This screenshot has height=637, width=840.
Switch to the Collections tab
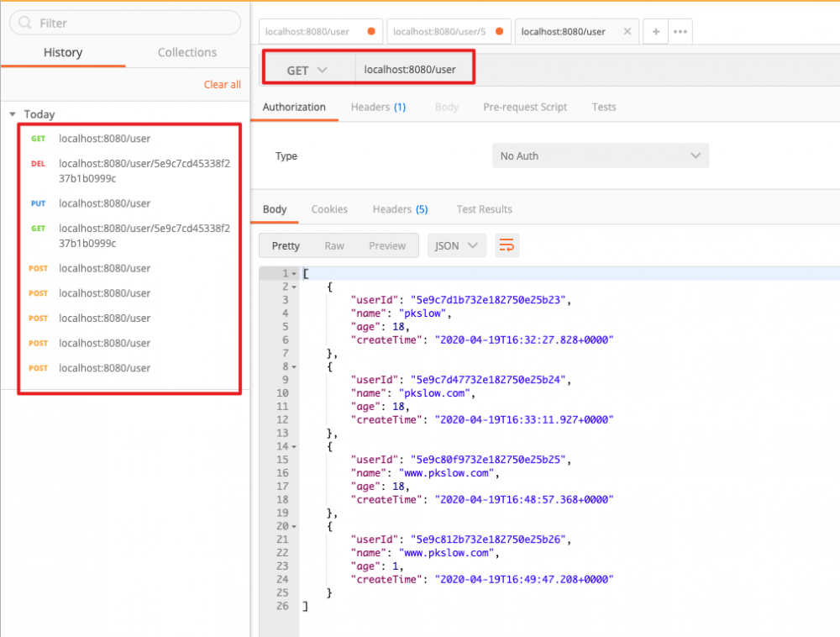pyautogui.click(x=186, y=52)
